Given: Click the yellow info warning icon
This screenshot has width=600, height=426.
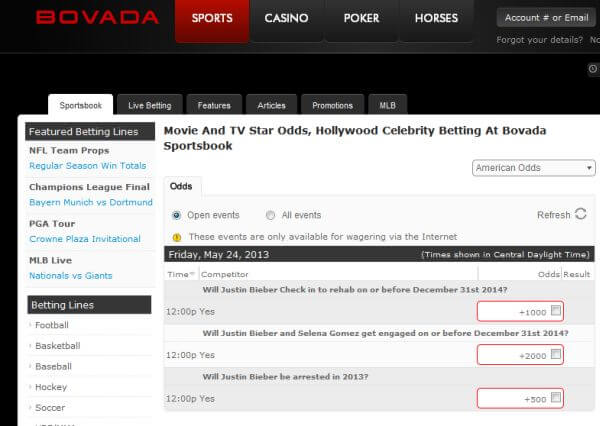Looking at the screenshot, I should click(x=177, y=238).
